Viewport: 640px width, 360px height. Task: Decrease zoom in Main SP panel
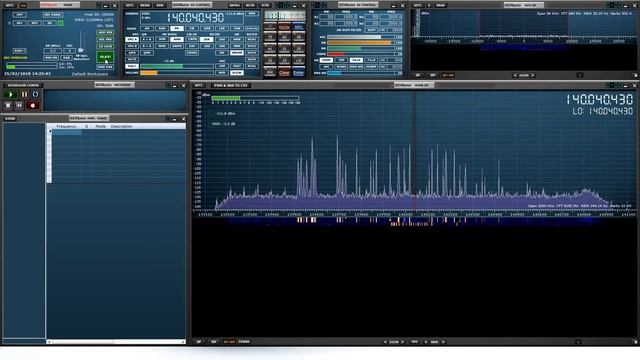pyautogui.click(x=385, y=342)
